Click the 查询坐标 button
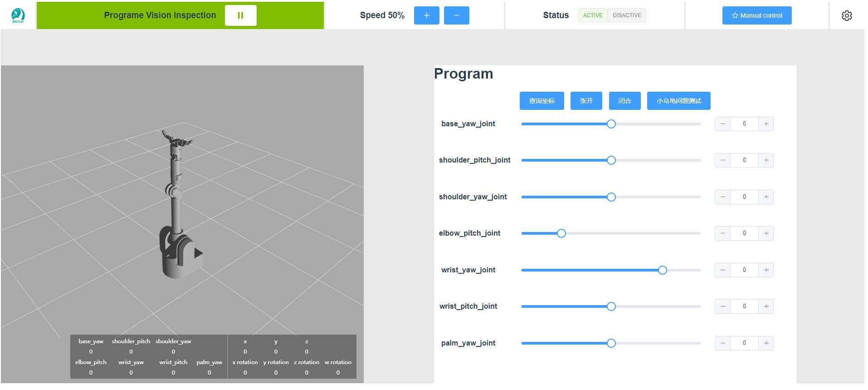Viewport: 868px width, 390px height. pyautogui.click(x=541, y=101)
